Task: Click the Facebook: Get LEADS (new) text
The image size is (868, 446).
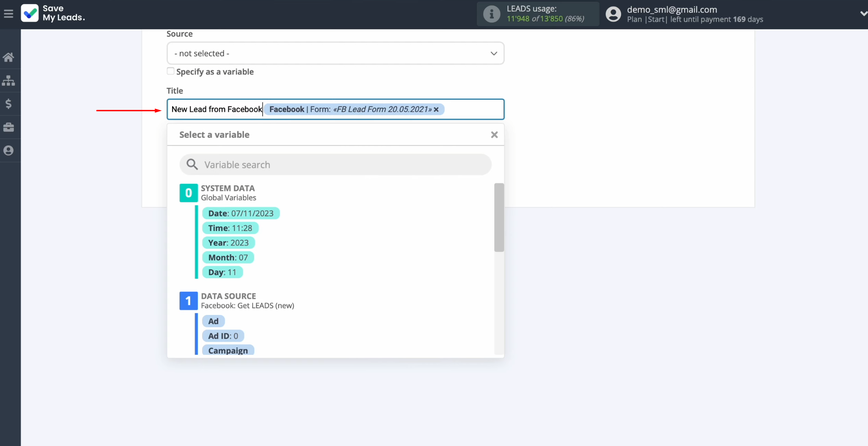Action: coord(248,306)
